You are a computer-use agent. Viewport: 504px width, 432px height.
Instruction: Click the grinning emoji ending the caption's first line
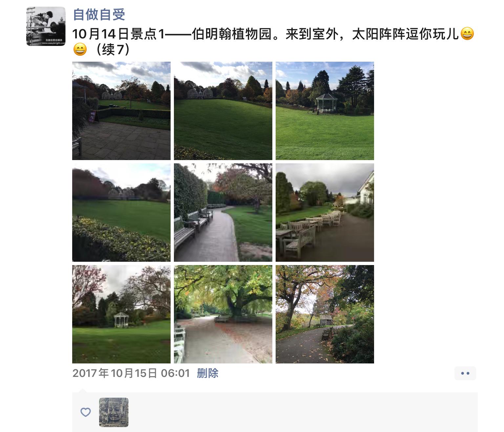[x=467, y=34]
